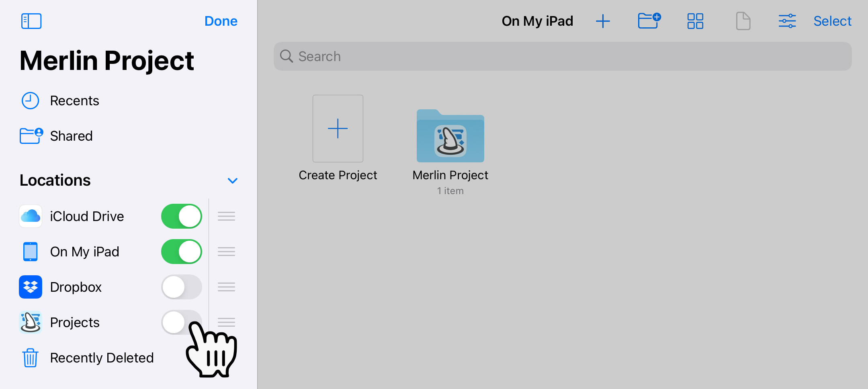
Task: Click the Dropbox location icon
Action: (30, 287)
